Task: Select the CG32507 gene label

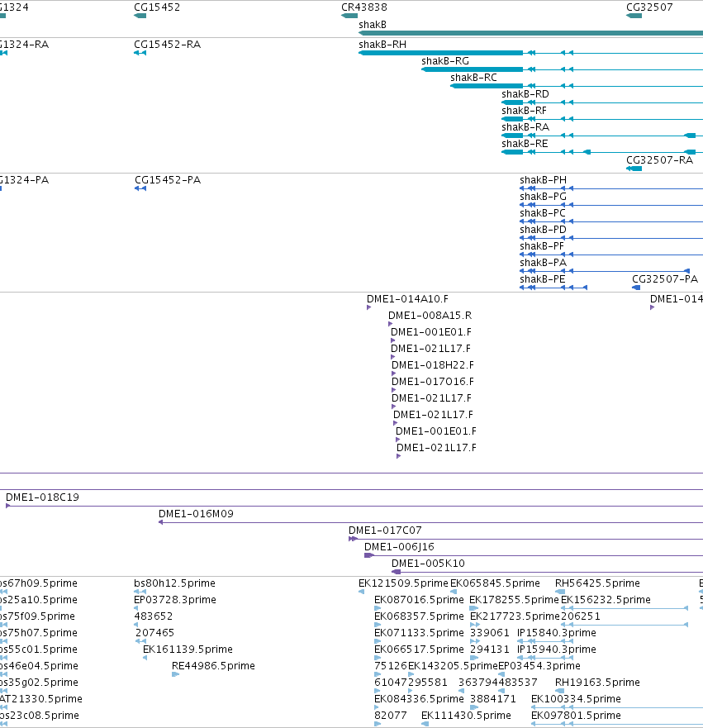Action: tap(649, 7)
